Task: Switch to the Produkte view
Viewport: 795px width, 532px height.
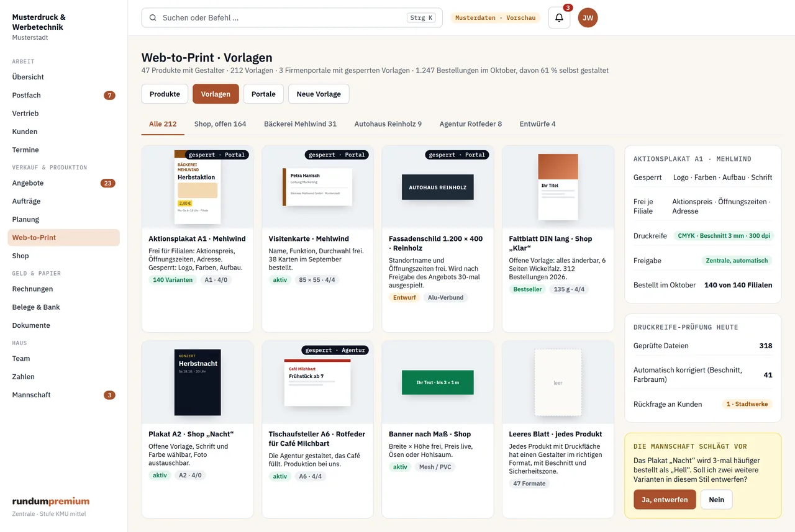Action: click(x=165, y=94)
